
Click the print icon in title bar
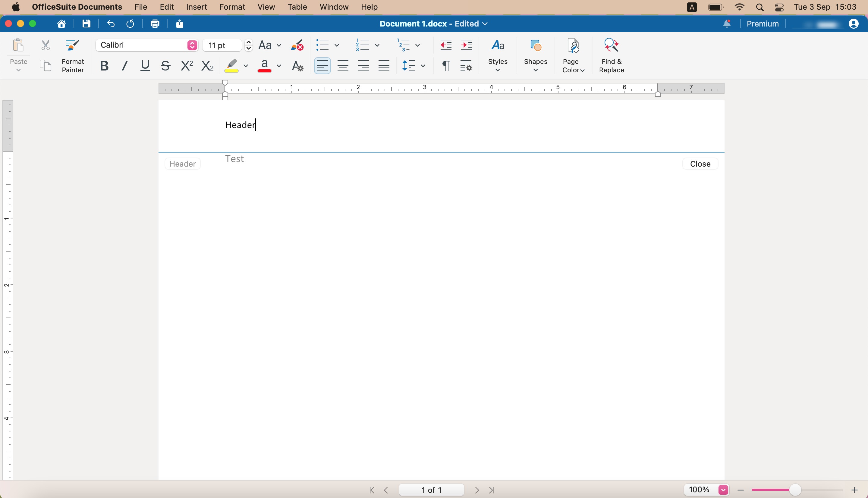pos(155,23)
